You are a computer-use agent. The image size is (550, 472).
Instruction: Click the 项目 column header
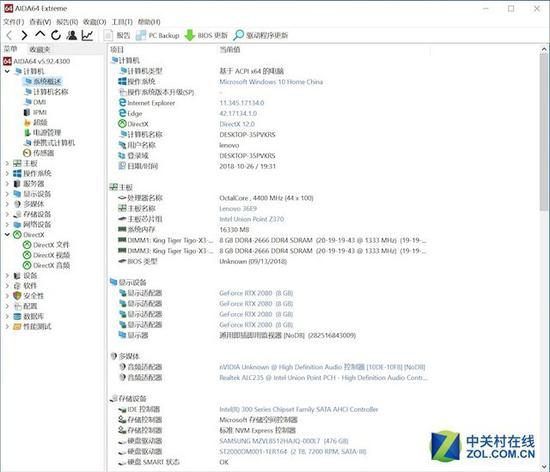click(117, 49)
